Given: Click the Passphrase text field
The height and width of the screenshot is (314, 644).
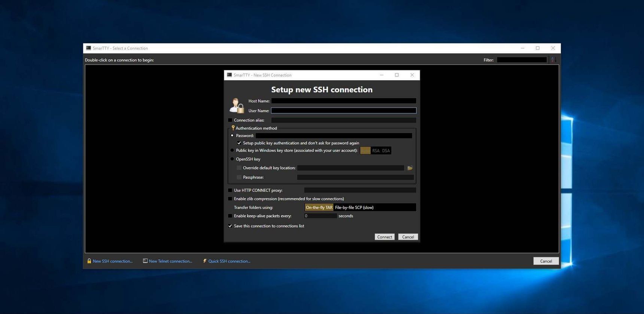Looking at the screenshot, I should click(x=355, y=177).
